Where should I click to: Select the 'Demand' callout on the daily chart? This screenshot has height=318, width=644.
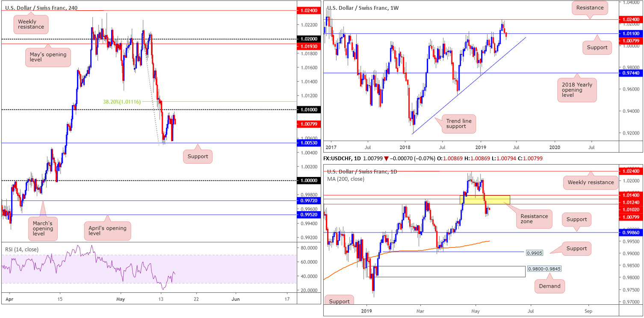(x=550, y=286)
